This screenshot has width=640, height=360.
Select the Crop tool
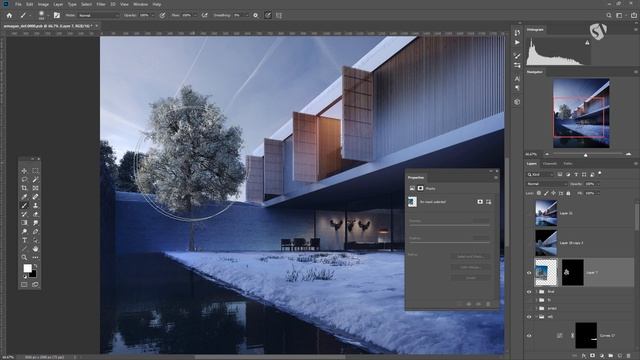(24, 188)
